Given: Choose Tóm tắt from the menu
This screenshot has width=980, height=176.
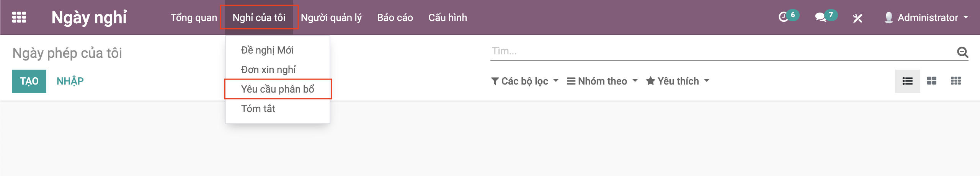Looking at the screenshot, I should pos(258,109).
